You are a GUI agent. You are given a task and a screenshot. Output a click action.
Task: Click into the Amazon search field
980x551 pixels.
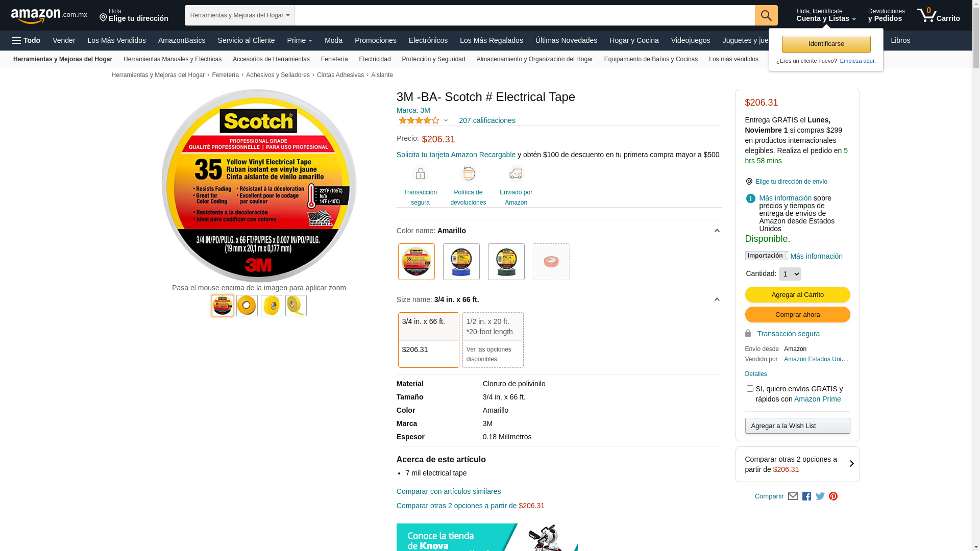pyautogui.click(x=525, y=15)
